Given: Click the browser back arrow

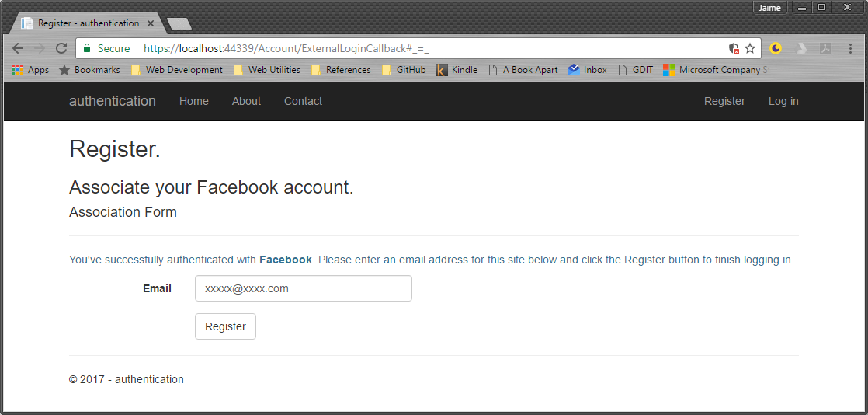Looking at the screenshot, I should coord(18,48).
